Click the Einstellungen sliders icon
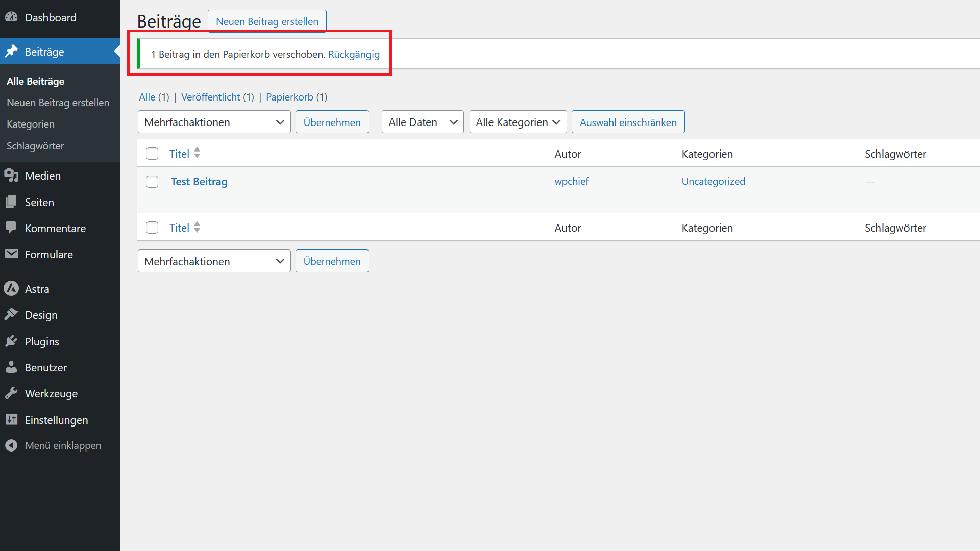Viewport: 980px width, 551px height. (11, 420)
